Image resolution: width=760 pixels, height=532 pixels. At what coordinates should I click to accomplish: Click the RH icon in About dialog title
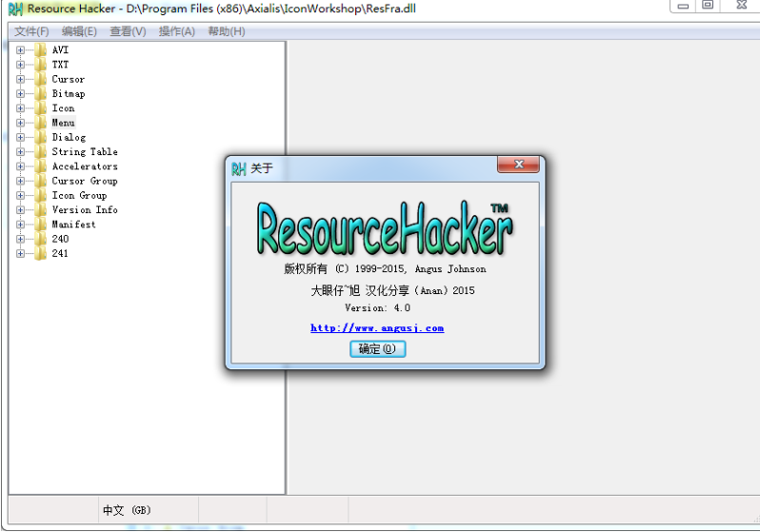(239, 168)
